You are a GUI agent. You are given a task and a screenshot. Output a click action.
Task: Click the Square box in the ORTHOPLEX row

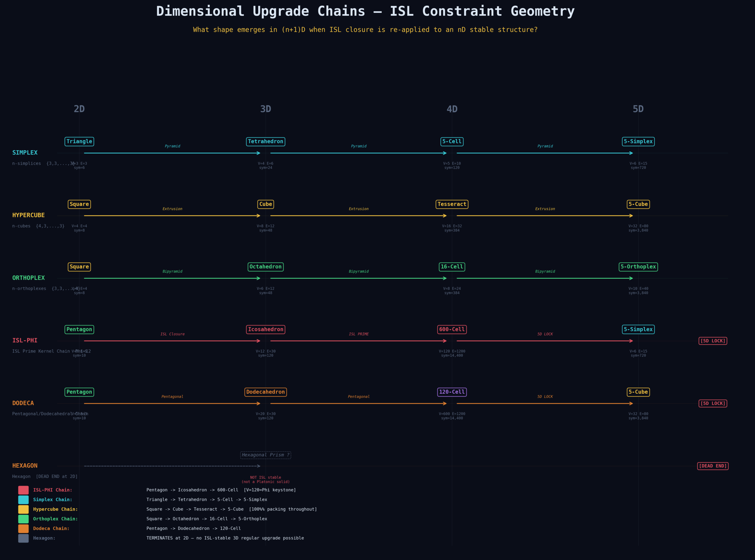[79, 267]
